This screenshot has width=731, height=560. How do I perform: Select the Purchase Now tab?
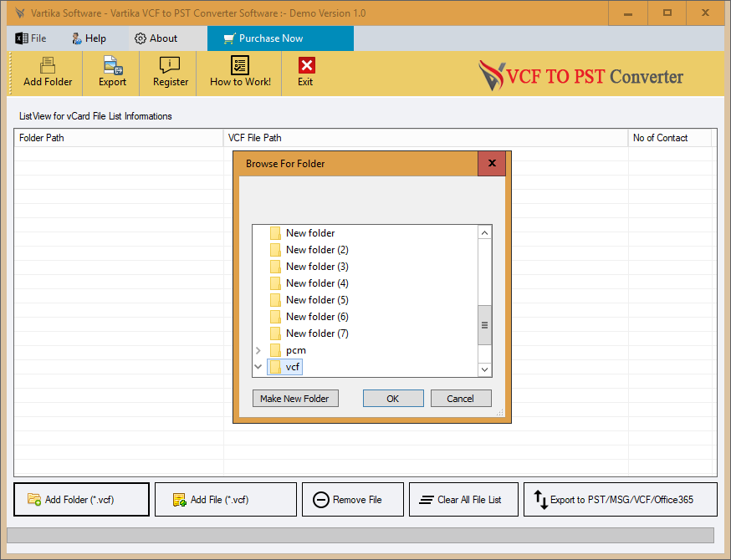(x=281, y=38)
